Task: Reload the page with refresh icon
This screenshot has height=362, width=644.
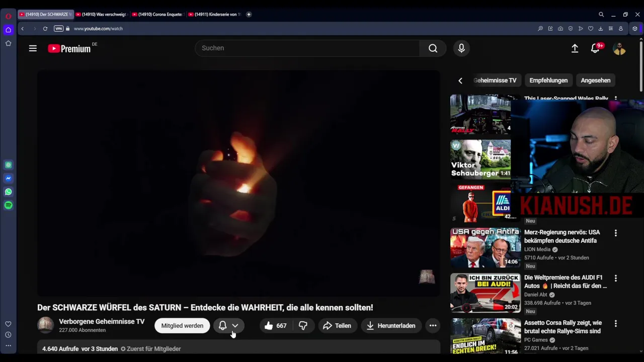Action: 45,29
